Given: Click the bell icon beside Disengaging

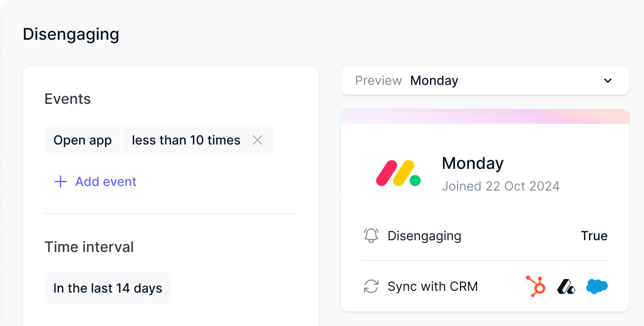Looking at the screenshot, I should pos(371,236).
